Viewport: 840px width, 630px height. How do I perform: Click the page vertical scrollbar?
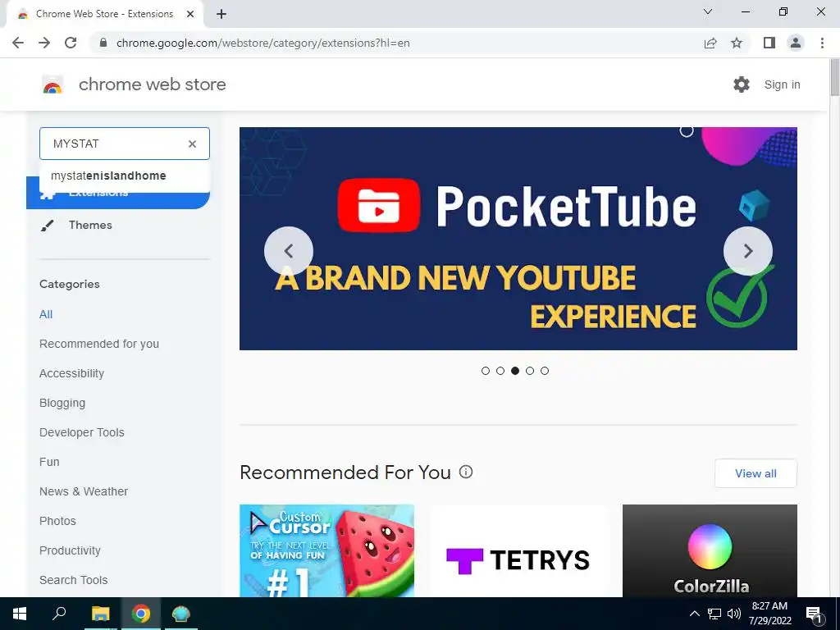tap(834, 78)
